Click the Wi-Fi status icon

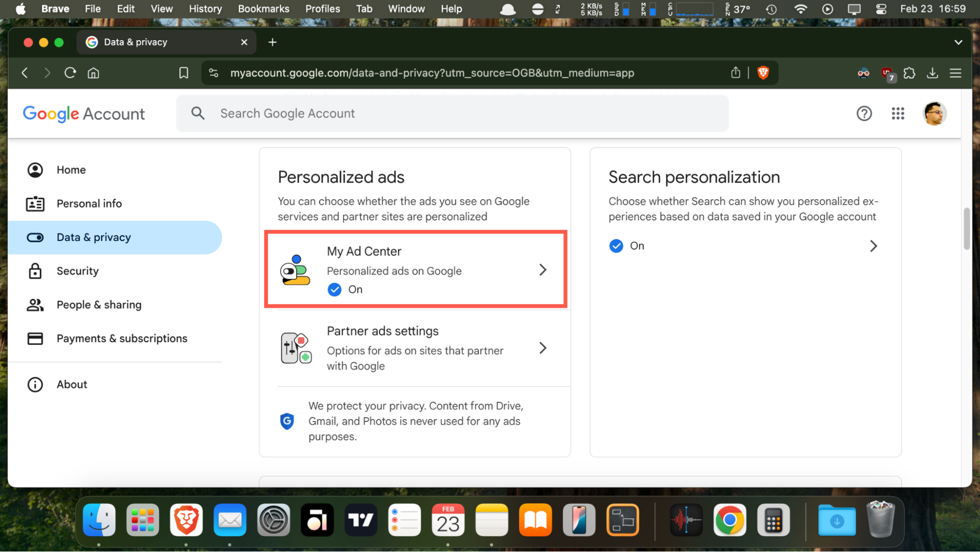click(x=800, y=9)
